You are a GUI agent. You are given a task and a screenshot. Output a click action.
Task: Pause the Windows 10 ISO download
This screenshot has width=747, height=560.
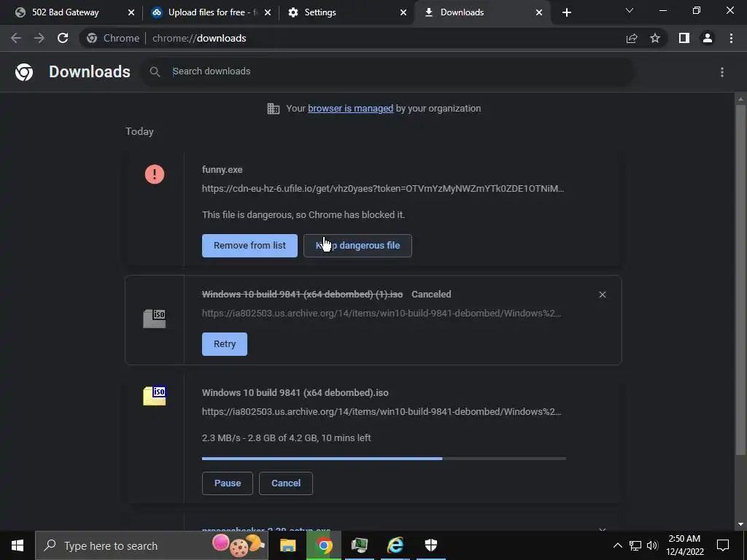[x=228, y=483]
